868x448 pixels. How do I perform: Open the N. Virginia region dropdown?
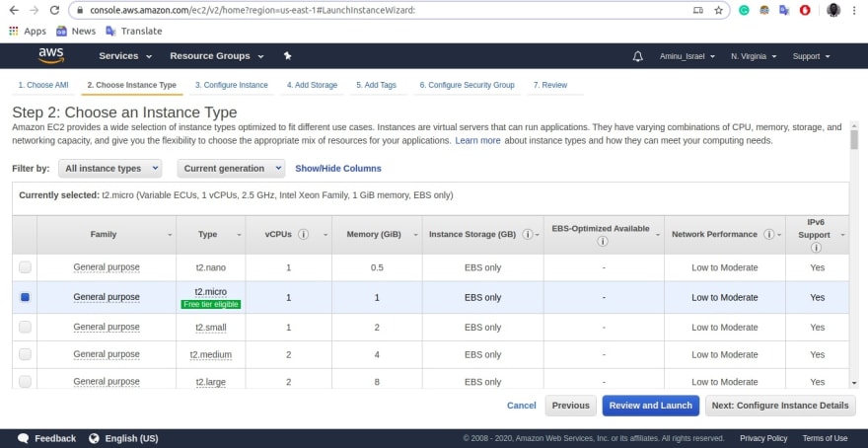pos(754,56)
